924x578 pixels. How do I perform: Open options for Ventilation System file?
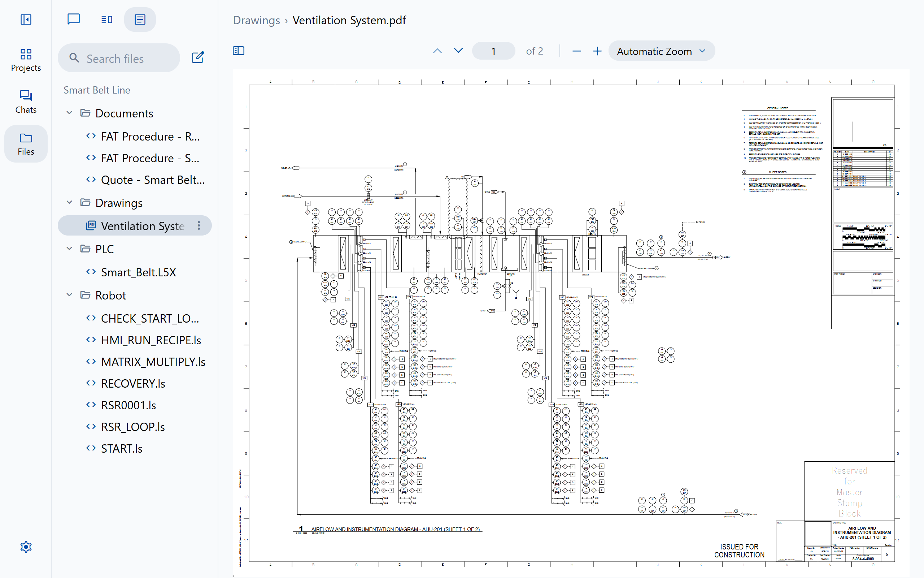(x=199, y=225)
